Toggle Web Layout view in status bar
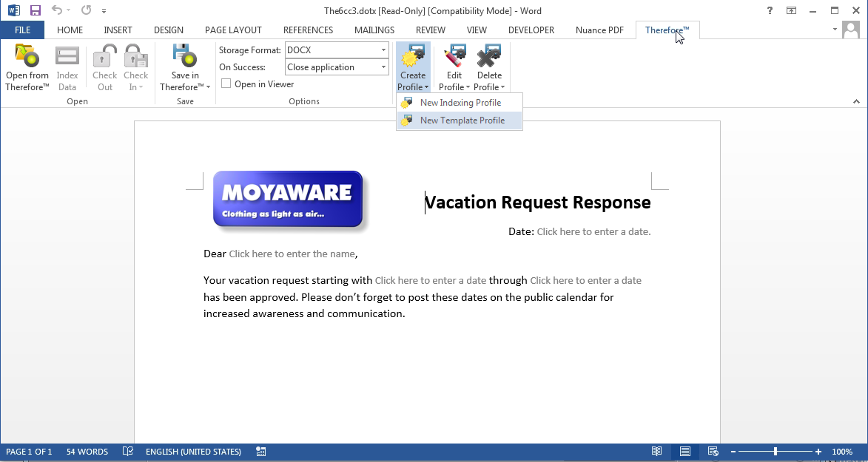This screenshot has width=868, height=462. pos(712,451)
